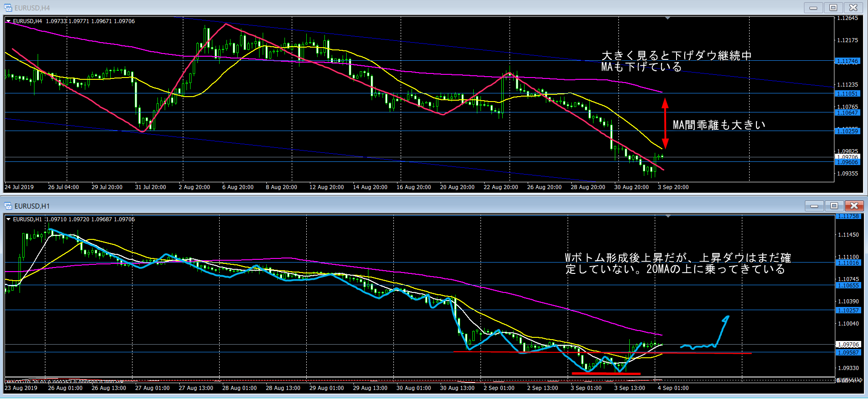Click the '23 Aug 2019' date on H1 time axis
Image resolution: width=868 pixels, height=399 pixels.
(x=21, y=388)
